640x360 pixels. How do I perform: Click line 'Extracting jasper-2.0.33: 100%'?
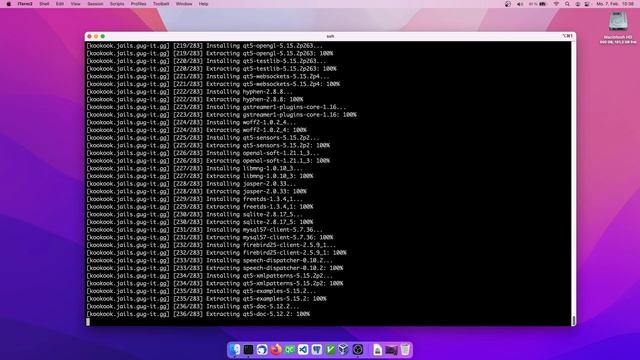(256, 191)
